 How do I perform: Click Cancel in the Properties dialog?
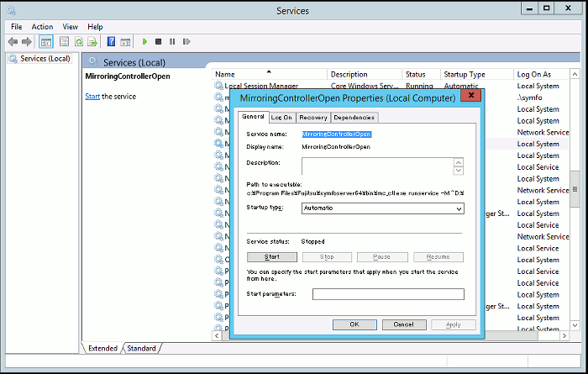coord(404,324)
